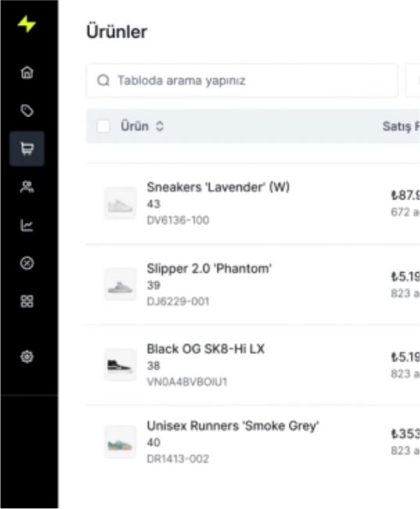Open the grid apps icon in sidebar
The image size is (420, 509).
coord(27,301)
